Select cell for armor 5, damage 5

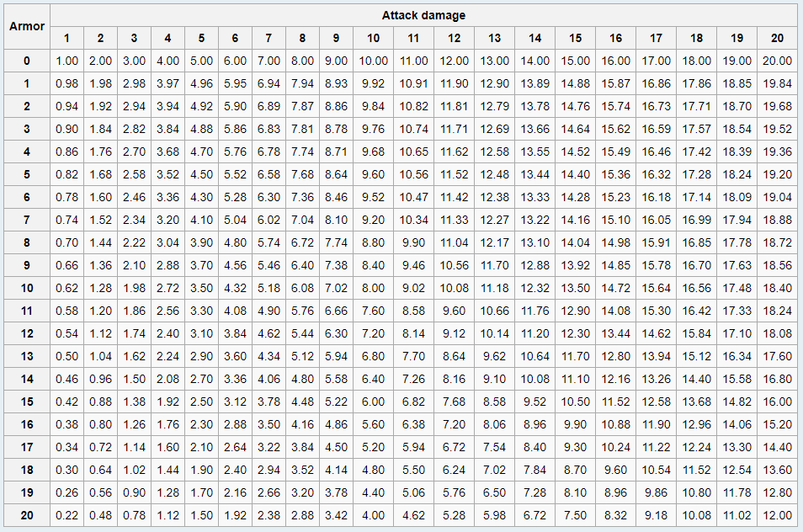201,174
